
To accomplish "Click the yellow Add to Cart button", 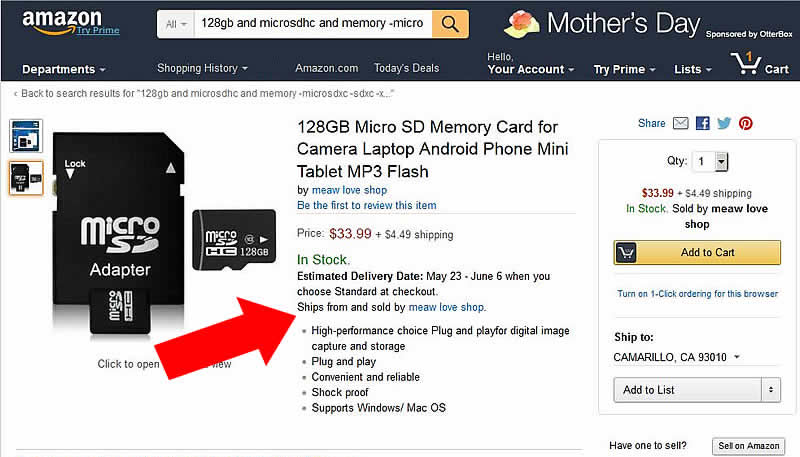I will click(697, 253).
